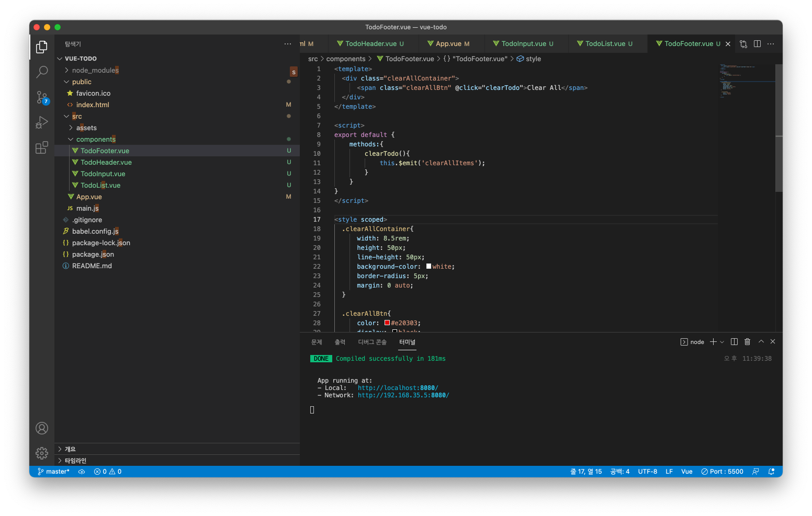Open errors and warnings count in status bar
Image resolution: width=812 pixels, height=516 pixels.
coord(108,472)
